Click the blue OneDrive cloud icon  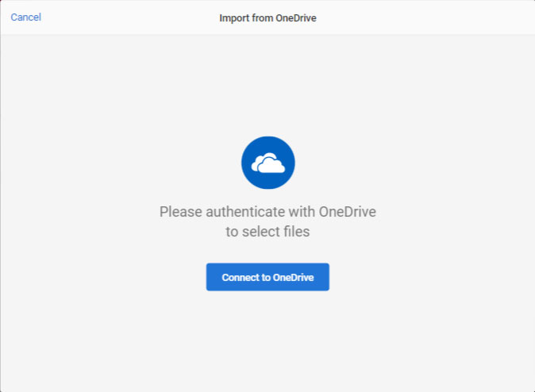pos(267,163)
